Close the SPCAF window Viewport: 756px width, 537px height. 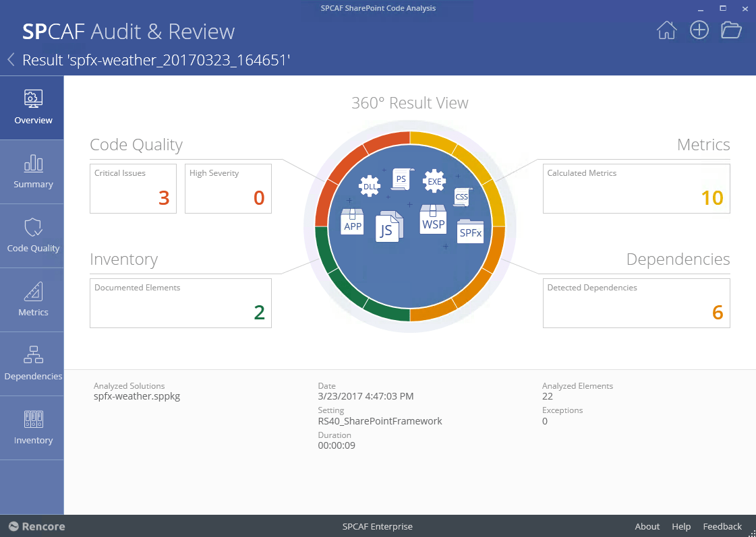coord(745,9)
